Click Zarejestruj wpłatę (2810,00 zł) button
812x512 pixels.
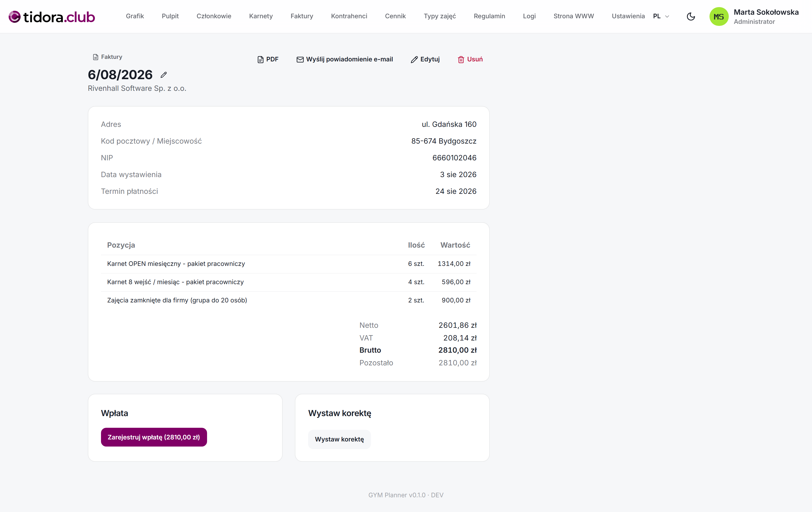[x=154, y=437]
